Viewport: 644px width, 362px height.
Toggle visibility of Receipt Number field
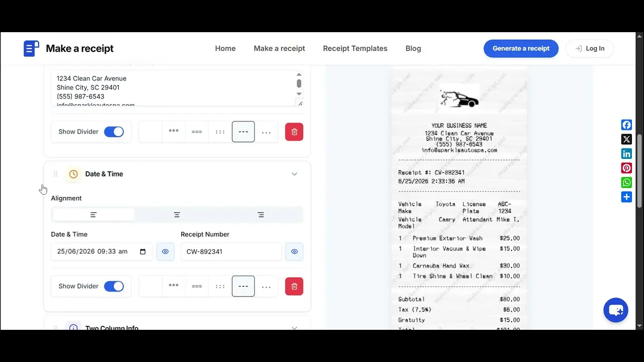[x=294, y=251]
